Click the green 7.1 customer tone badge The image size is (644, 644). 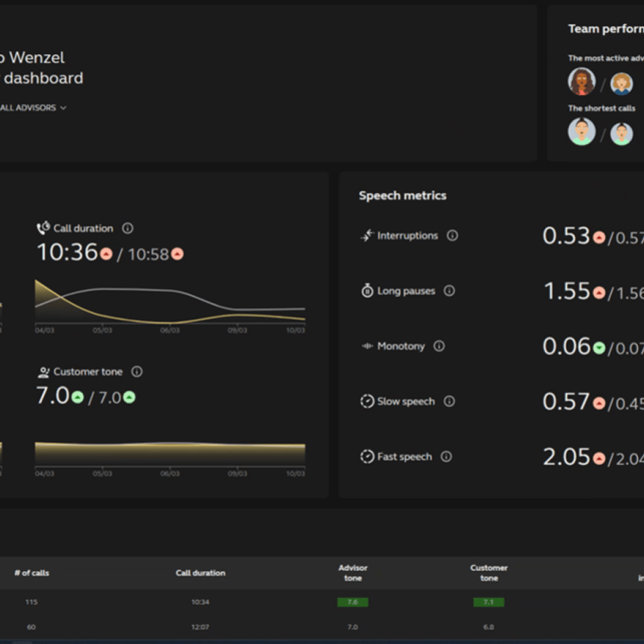pyautogui.click(x=488, y=602)
